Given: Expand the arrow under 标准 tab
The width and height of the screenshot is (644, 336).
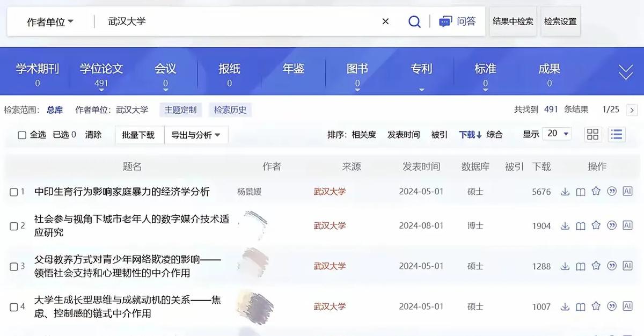Looking at the screenshot, I should 485,90.
